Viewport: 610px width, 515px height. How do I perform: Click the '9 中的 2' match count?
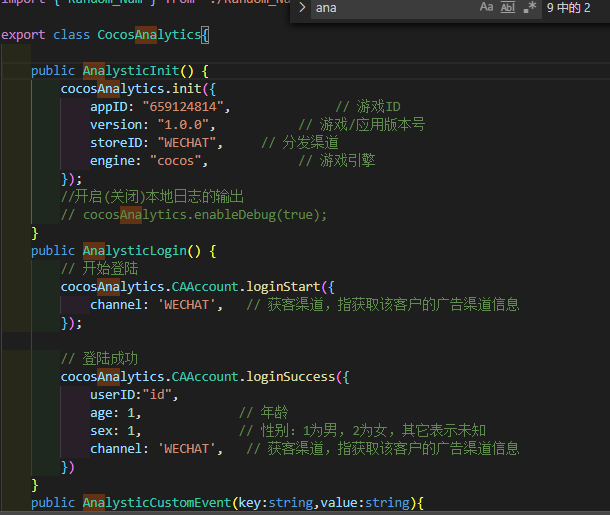point(568,8)
